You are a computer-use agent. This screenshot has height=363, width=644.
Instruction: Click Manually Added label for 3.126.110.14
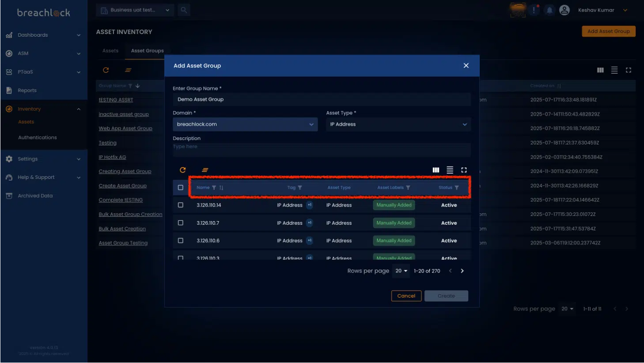point(394,205)
